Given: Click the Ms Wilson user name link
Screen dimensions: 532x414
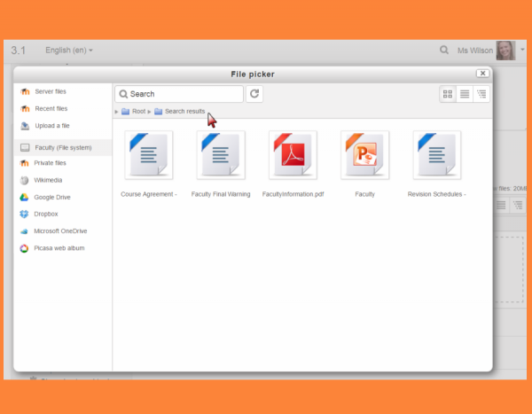Looking at the screenshot, I should tap(475, 51).
